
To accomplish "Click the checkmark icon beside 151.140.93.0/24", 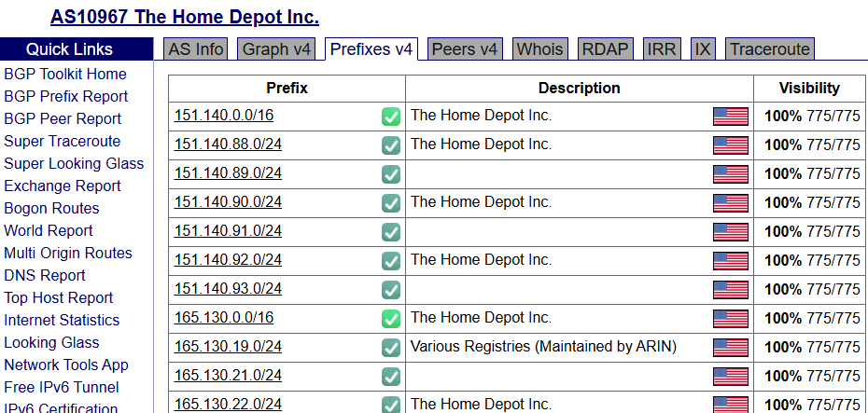I will [x=391, y=290].
